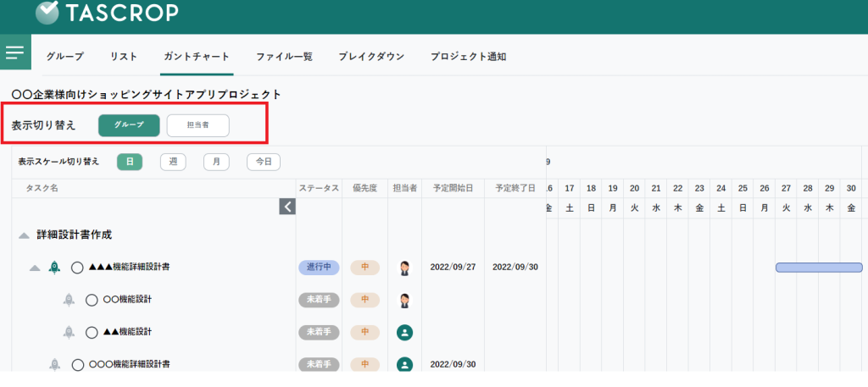Image resolution: width=868 pixels, height=387 pixels.
Task: Switch display to 担当者 view
Action: click(x=198, y=124)
